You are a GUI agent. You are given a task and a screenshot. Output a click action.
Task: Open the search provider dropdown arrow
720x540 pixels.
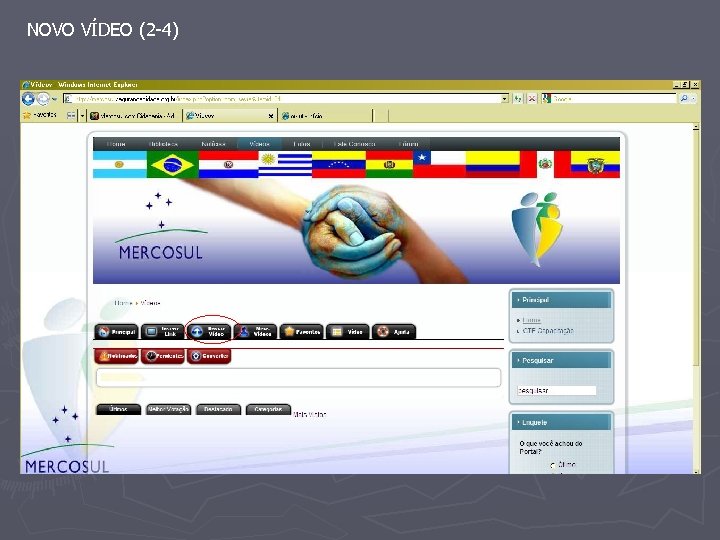pos(694,99)
